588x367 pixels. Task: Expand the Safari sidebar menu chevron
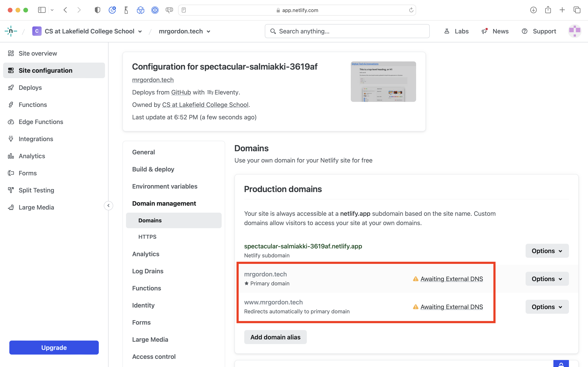tap(52, 10)
